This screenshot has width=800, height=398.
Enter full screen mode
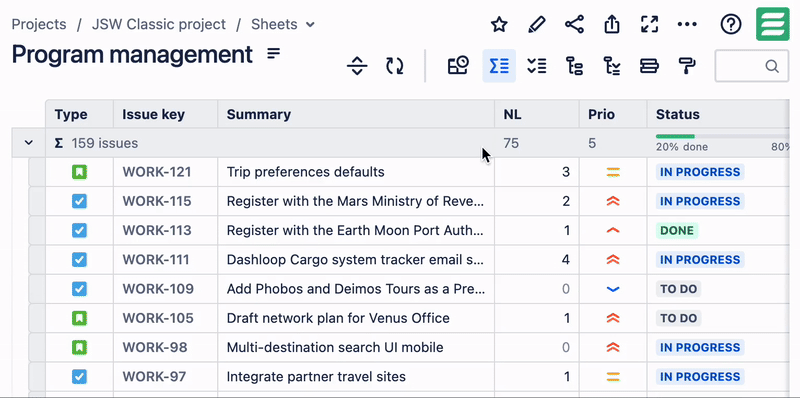pos(649,24)
